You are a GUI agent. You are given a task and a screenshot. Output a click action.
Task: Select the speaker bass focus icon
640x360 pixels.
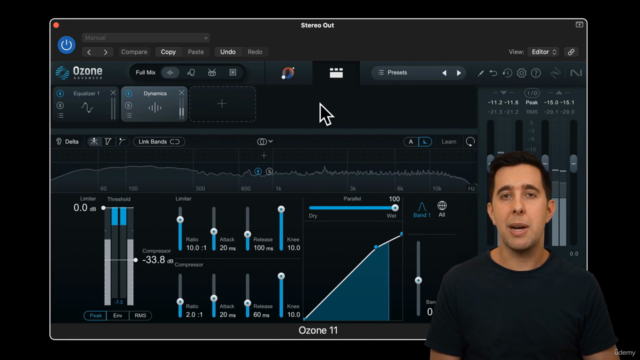pos(233,73)
